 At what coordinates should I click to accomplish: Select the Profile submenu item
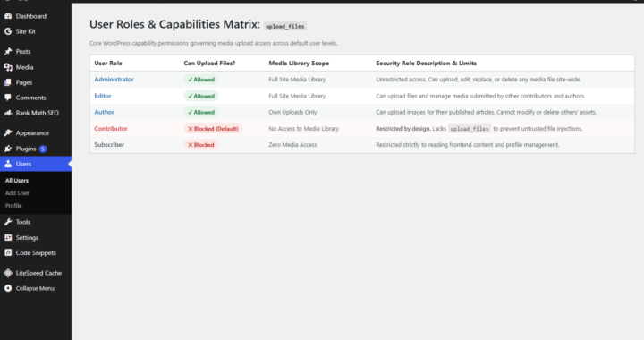point(13,205)
